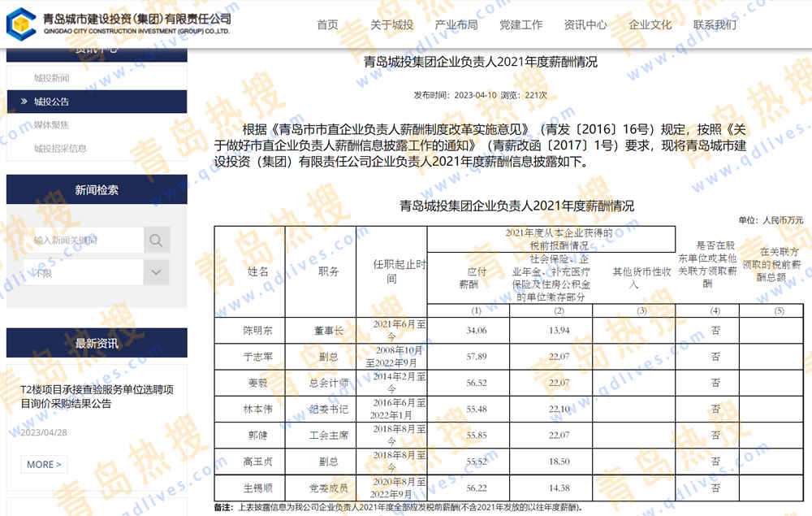Click the magnifier search button
Image resolution: width=812 pixels, height=516 pixels.
(157, 240)
